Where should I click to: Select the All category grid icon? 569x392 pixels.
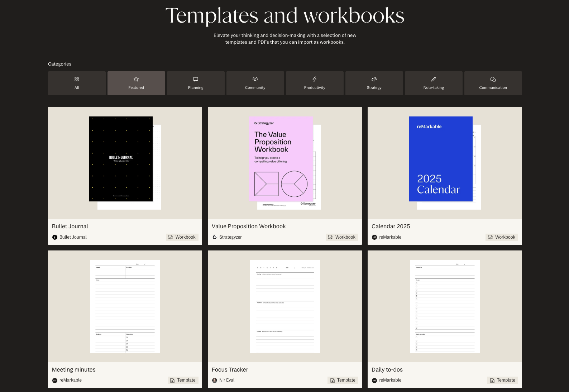point(77,79)
